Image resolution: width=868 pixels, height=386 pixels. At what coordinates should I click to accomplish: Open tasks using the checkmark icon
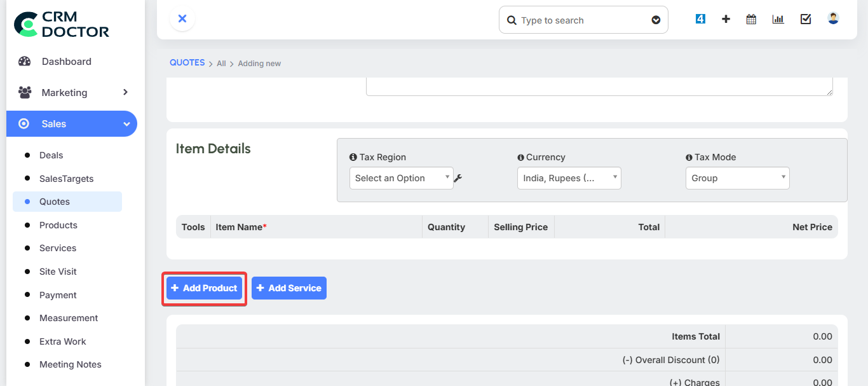tap(805, 18)
